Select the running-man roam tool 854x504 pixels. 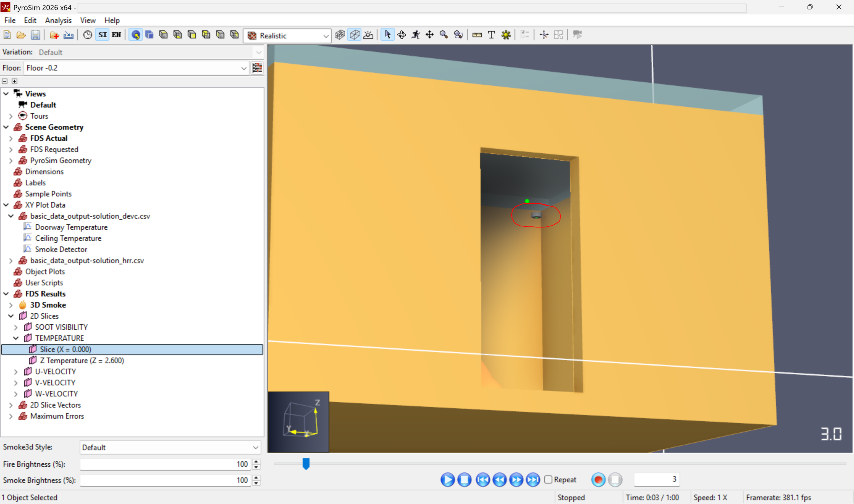[x=416, y=35]
